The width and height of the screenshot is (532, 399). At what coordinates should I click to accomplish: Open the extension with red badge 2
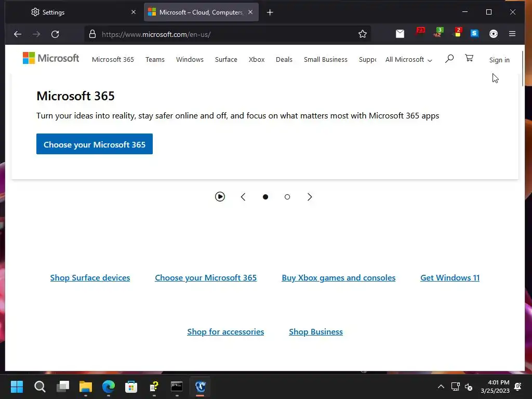pos(457,33)
